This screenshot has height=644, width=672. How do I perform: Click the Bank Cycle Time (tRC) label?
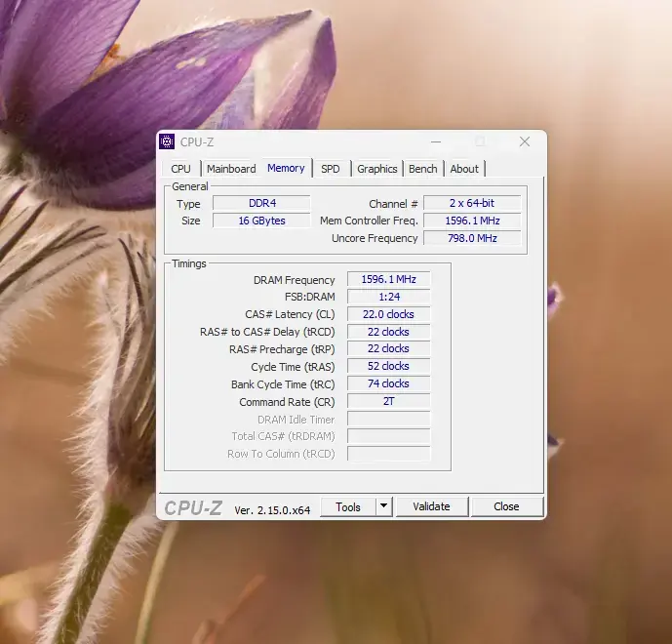click(x=283, y=384)
